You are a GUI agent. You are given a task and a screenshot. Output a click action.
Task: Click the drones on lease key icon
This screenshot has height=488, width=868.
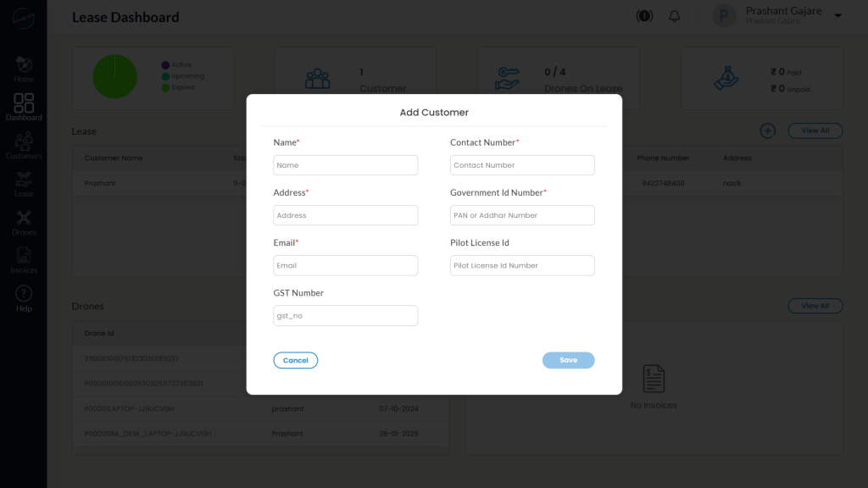click(x=508, y=79)
